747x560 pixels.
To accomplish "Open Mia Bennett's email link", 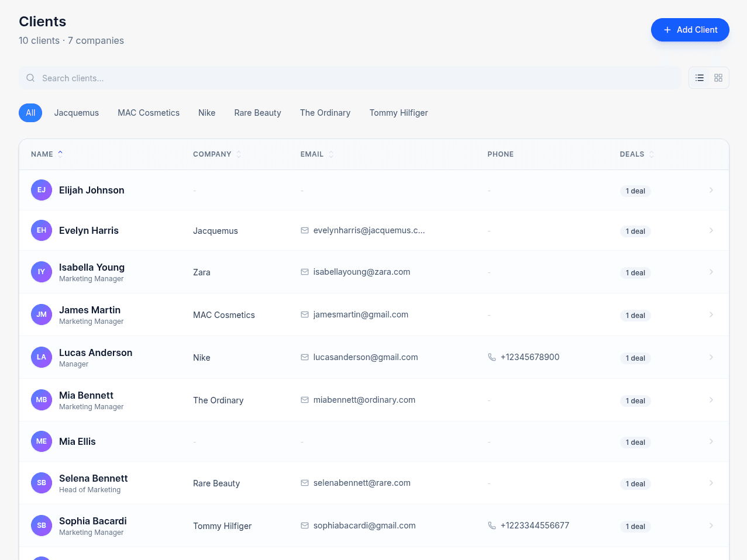I will click(364, 400).
